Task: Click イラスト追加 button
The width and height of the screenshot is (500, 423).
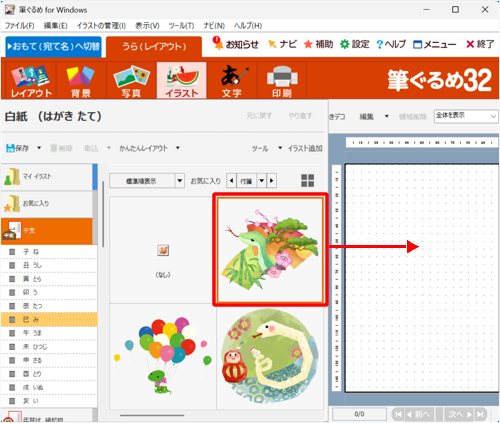Action: point(305,148)
